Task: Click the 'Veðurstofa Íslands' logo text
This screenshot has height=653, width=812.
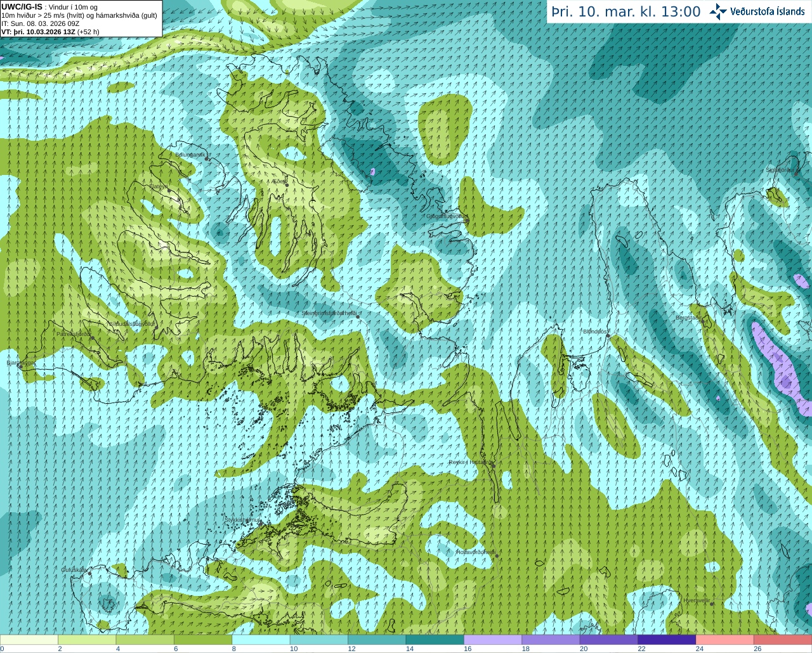Action: click(x=768, y=11)
